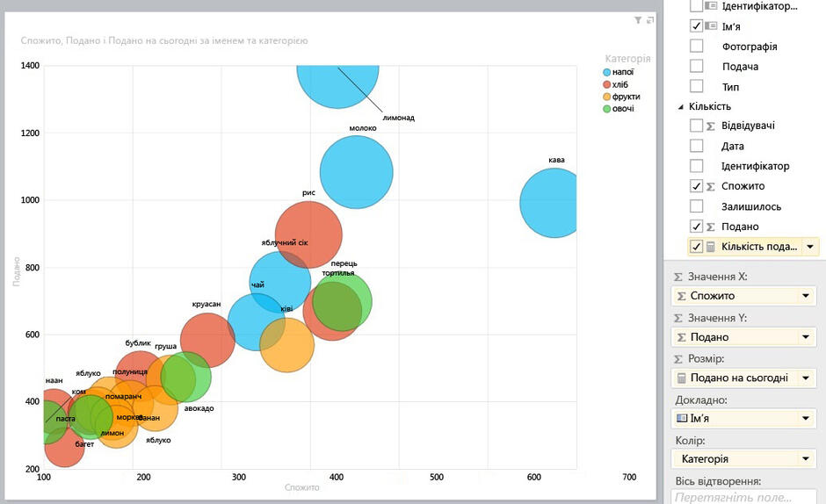
Task: Select the кава bubble in chart
Action: click(547, 203)
